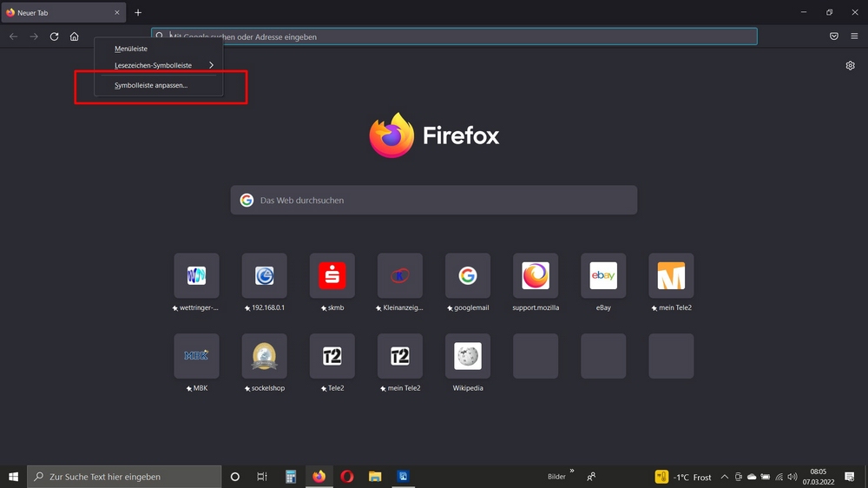The image size is (868, 488).
Task: Open the eBay shortcut tile
Action: point(603,276)
